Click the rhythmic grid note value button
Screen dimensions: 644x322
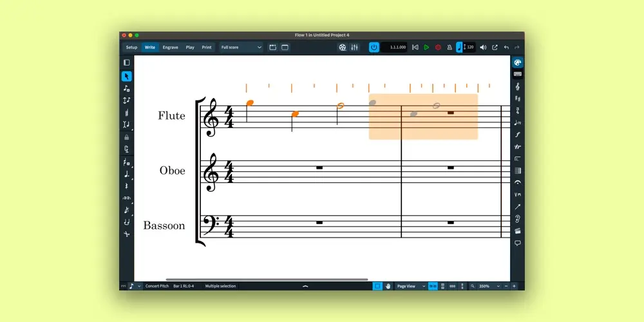(x=131, y=287)
